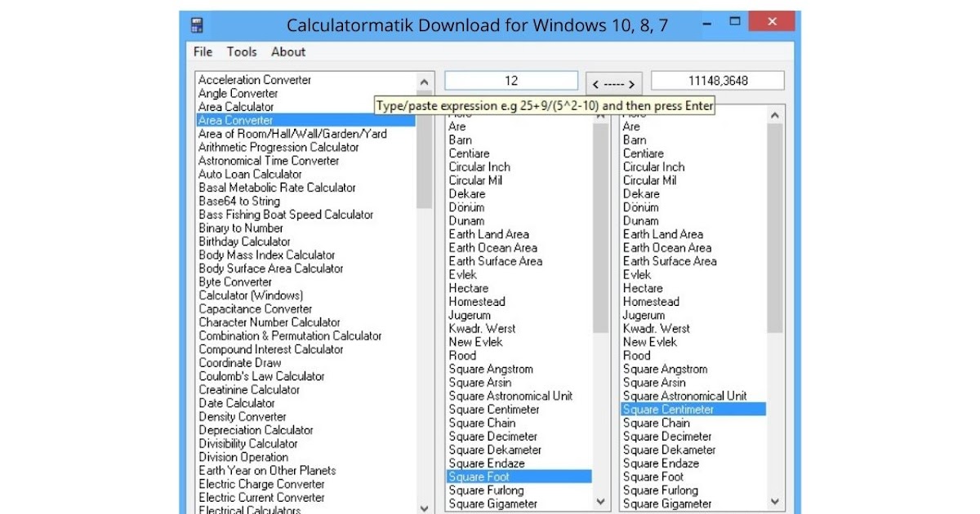Choose Depreciation Calculator
This screenshot has height=514, width=980.
tap(256, 430)
